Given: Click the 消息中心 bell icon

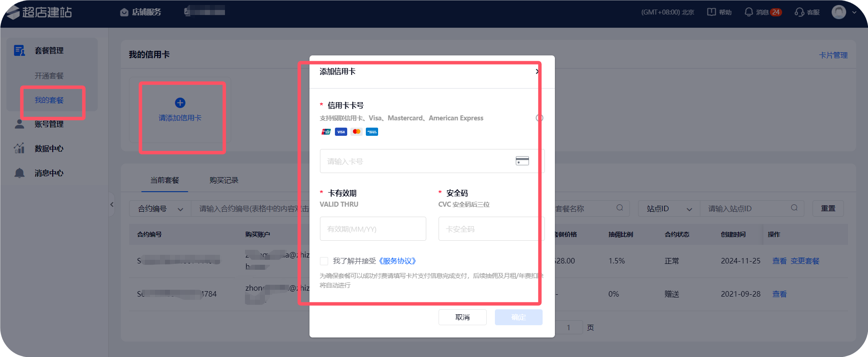Looking at the screenshot, I should pyautogui.click(x=19, y=173).
